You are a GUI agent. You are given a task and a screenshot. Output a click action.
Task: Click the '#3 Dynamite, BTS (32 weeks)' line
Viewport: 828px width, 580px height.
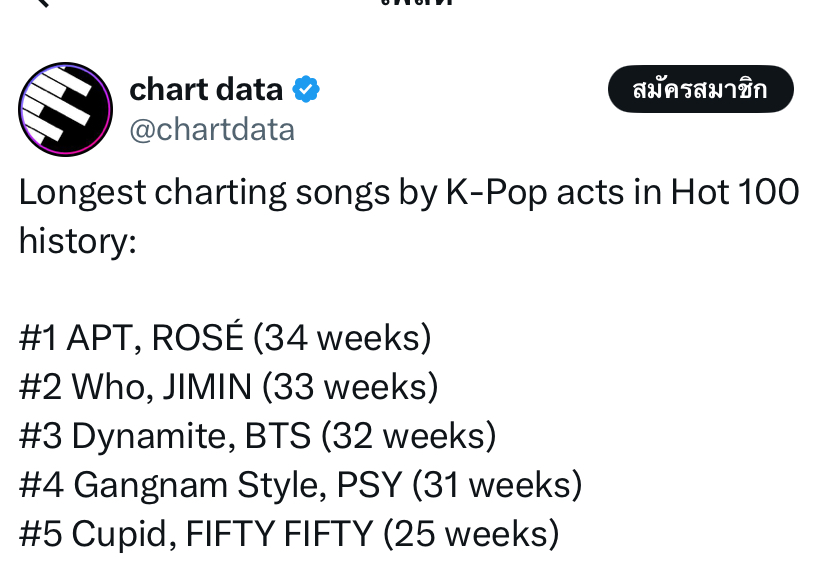click(258, 435)
